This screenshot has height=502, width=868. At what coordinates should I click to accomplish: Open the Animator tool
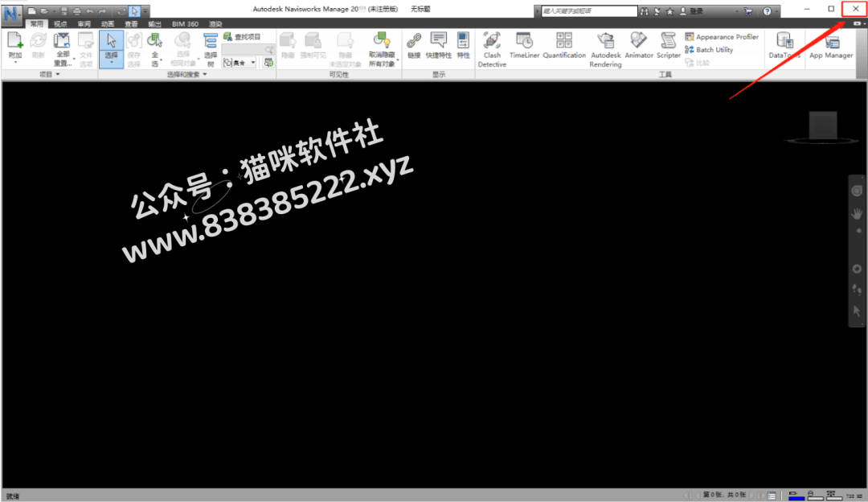click(x=639, y=45)
